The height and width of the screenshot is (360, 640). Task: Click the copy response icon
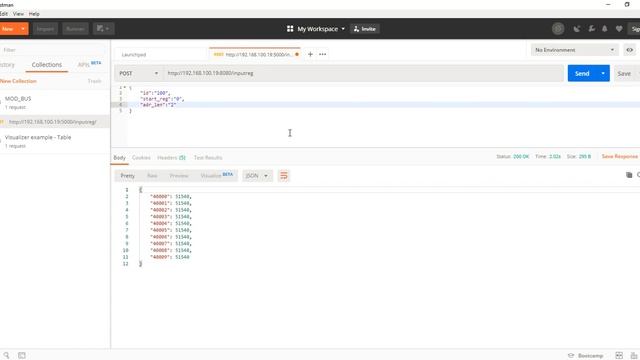[629, 175]
